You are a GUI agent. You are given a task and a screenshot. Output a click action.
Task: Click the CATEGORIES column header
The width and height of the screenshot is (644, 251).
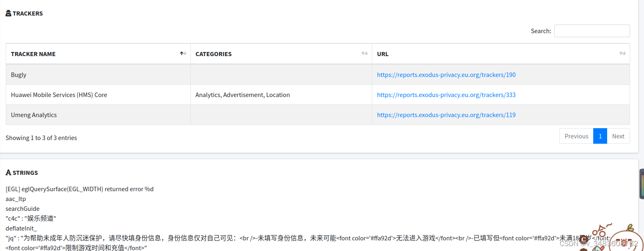281,54
